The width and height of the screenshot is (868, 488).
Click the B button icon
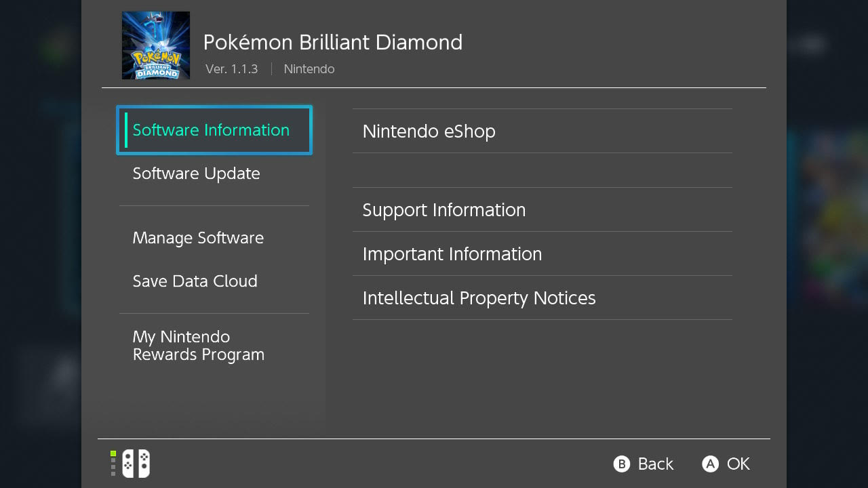622,464
